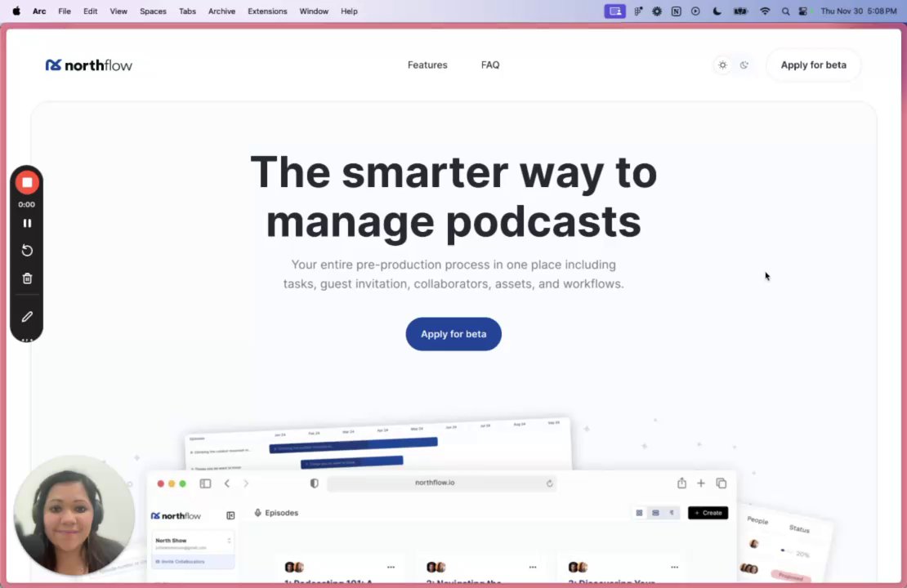Open the battery status icon
This screenshot has height=588, width=907.
(x=741, y=11)
